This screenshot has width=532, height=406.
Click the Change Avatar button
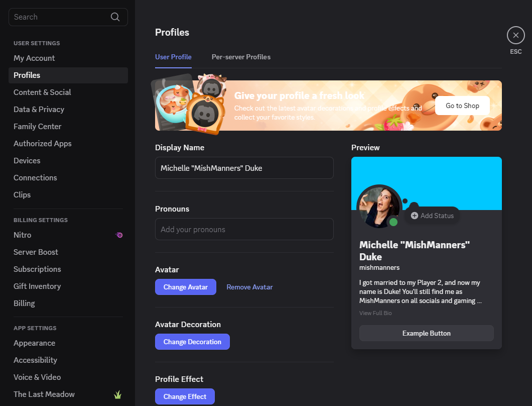click(x=185, y=287)
